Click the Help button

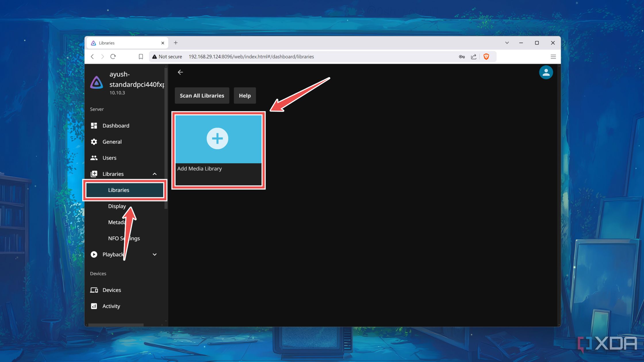(x=245, y=95)
